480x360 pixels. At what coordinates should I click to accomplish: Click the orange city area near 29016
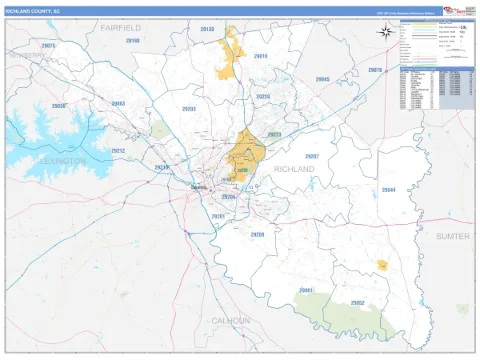point(230,55)
